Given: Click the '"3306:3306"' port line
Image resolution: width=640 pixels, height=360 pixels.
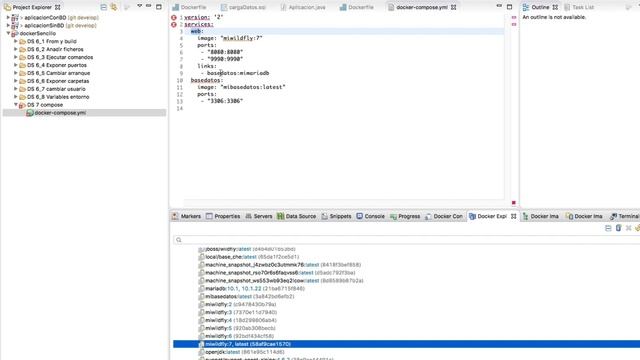Looking at the screenshot, I should point(225,101).
